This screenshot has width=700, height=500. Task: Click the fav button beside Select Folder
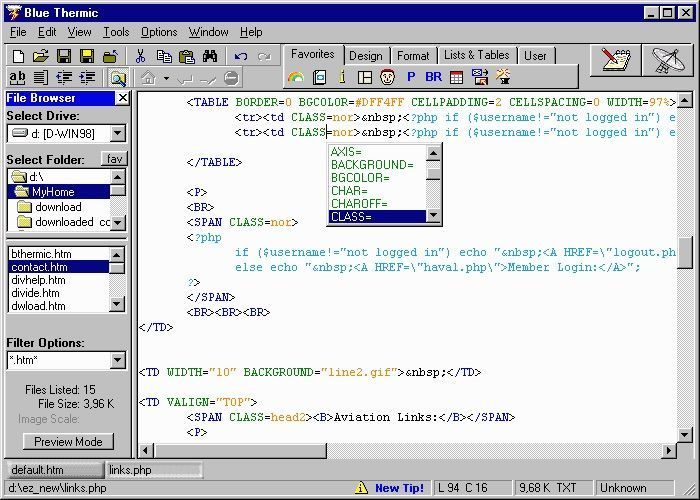(114, 159)
